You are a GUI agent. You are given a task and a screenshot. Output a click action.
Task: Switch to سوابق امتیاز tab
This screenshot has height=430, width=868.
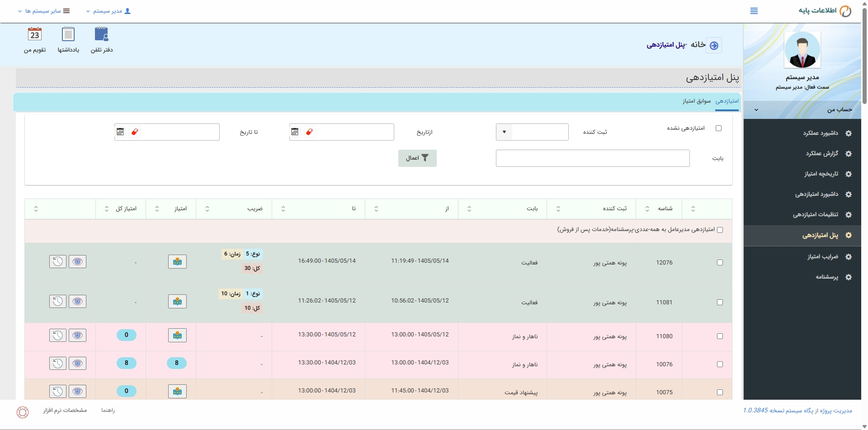pos(697,101)
